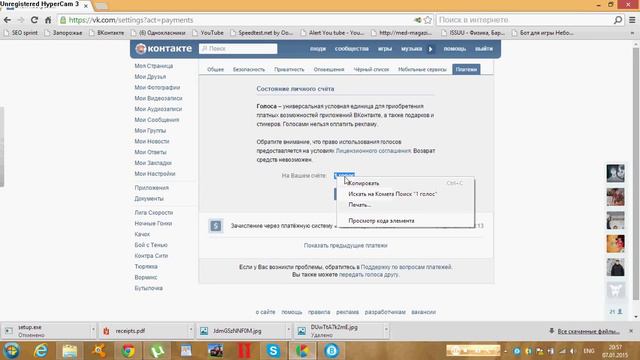Open the browser home page icon
This screenshot has height=360, width=640.
(x=48, y=20)
